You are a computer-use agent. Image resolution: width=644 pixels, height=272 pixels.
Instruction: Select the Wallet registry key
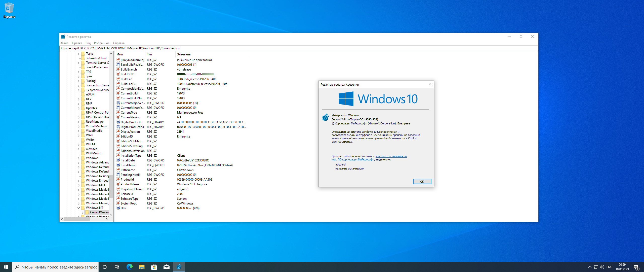[90, 140]
